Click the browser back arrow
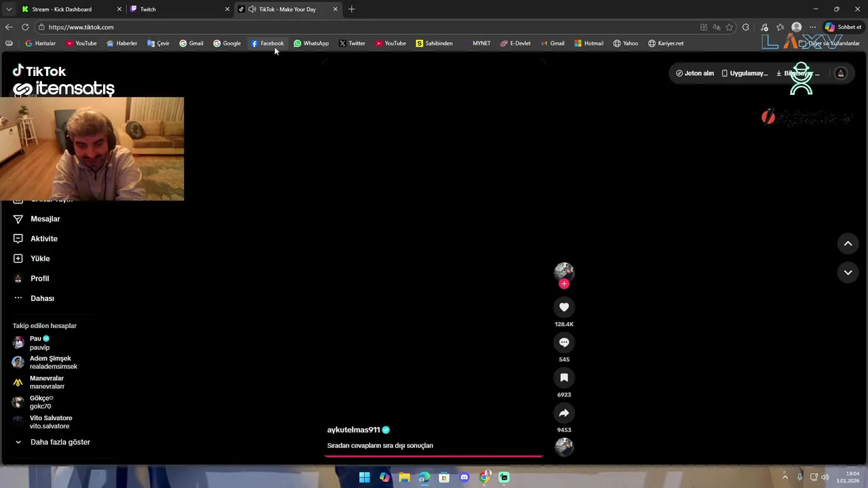Image resolution: width=868 pixels, height=488 pixels. [8, 27]
